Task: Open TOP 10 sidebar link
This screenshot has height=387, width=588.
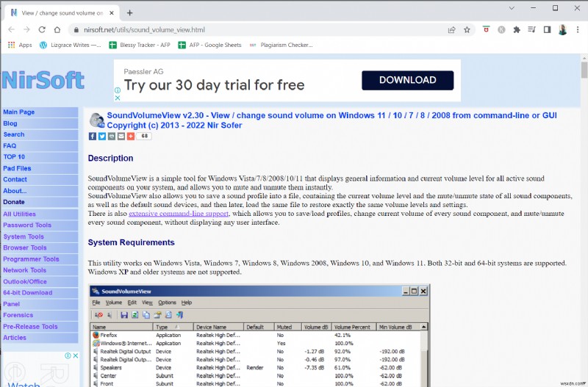Action: click(x=14, y=157)
